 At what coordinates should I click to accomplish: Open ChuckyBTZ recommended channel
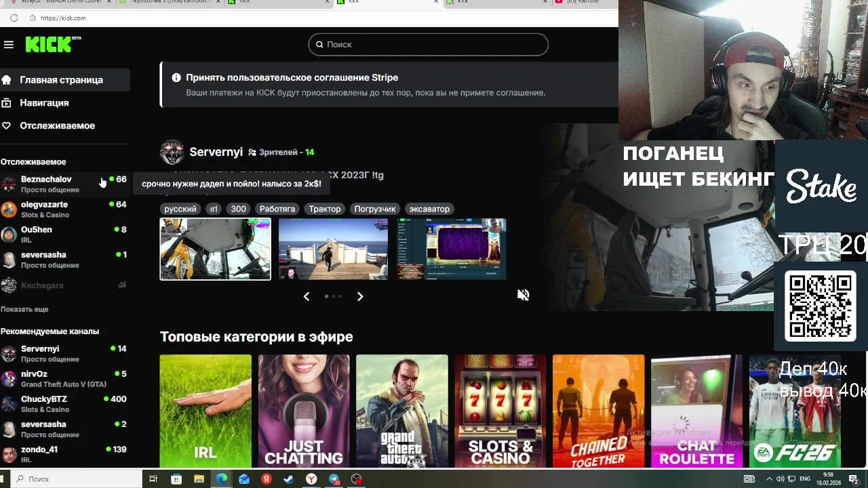pyautogui.click(x=65, y=404)
